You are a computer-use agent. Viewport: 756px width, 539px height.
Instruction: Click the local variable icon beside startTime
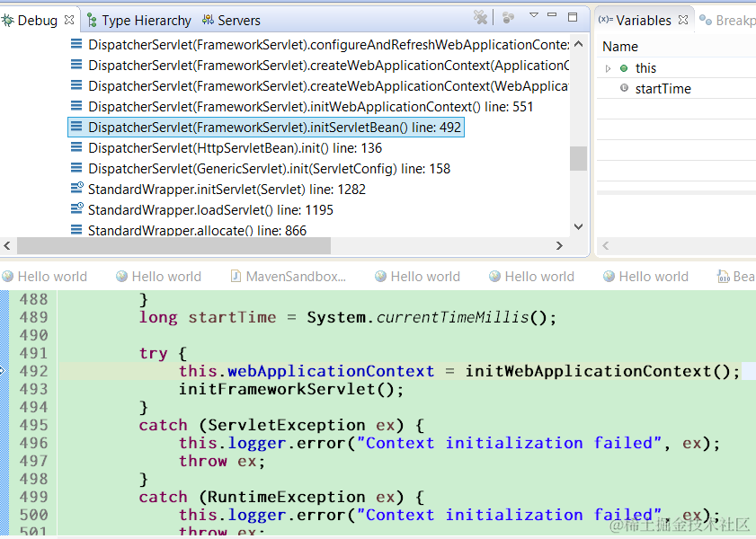point(625,88)
